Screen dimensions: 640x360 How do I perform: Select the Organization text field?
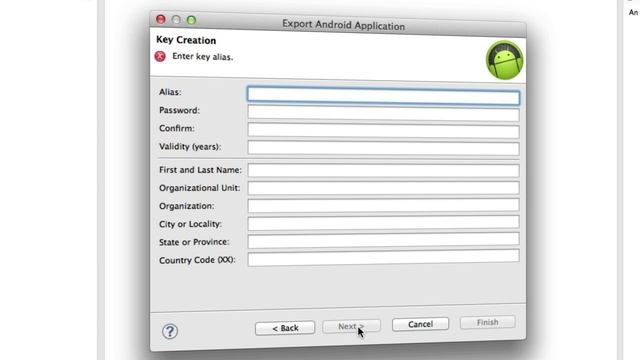tap(383, 205)
